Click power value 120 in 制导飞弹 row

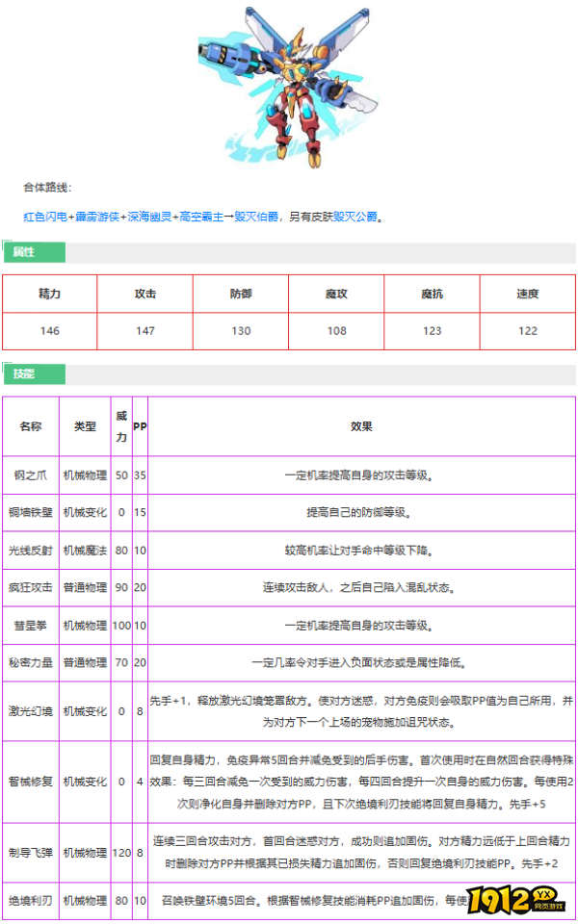[121, 852]
